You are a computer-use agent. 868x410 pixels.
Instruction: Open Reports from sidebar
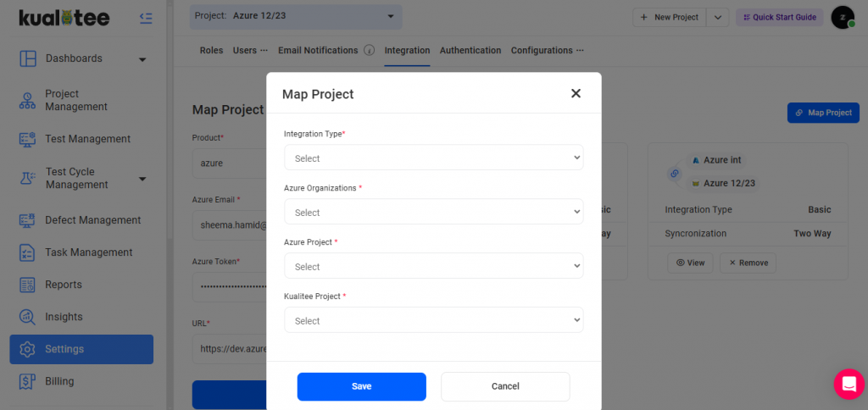[x=64, y=285]
